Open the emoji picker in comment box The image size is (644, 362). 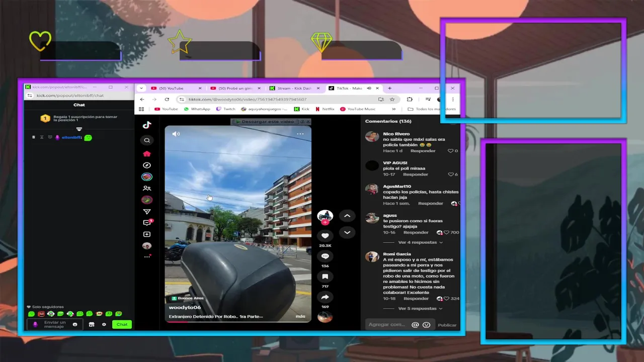tap(427, 325)
